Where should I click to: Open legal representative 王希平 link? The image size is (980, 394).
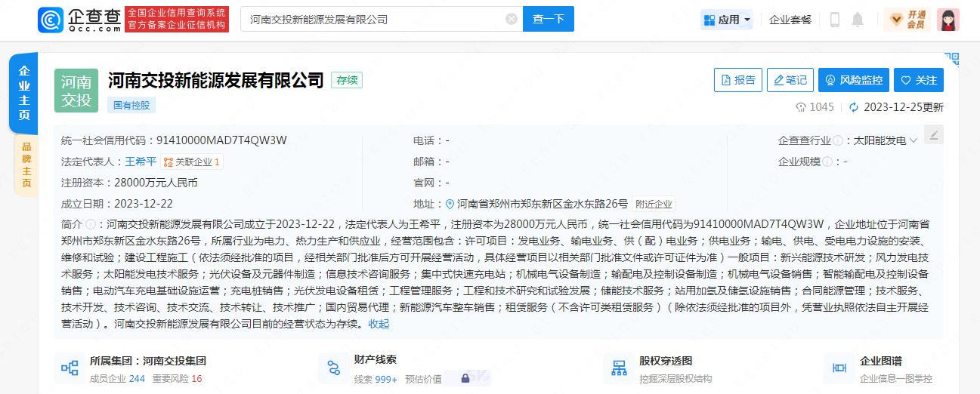pos(141,162)
